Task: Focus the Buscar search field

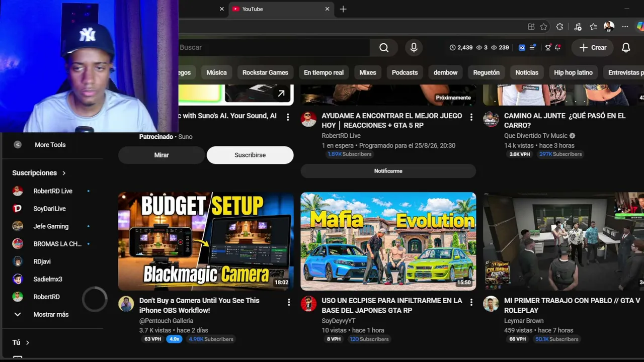Action: (274, 47)
